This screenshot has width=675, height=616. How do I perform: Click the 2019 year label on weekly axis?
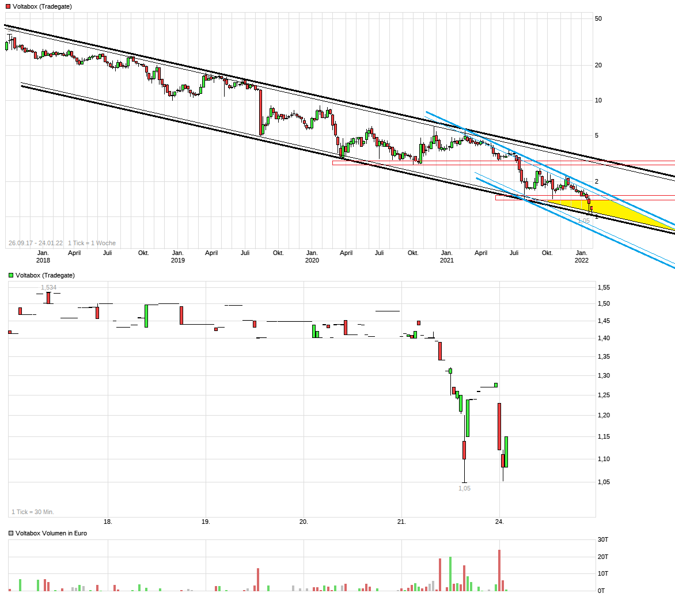coord(178,260)
